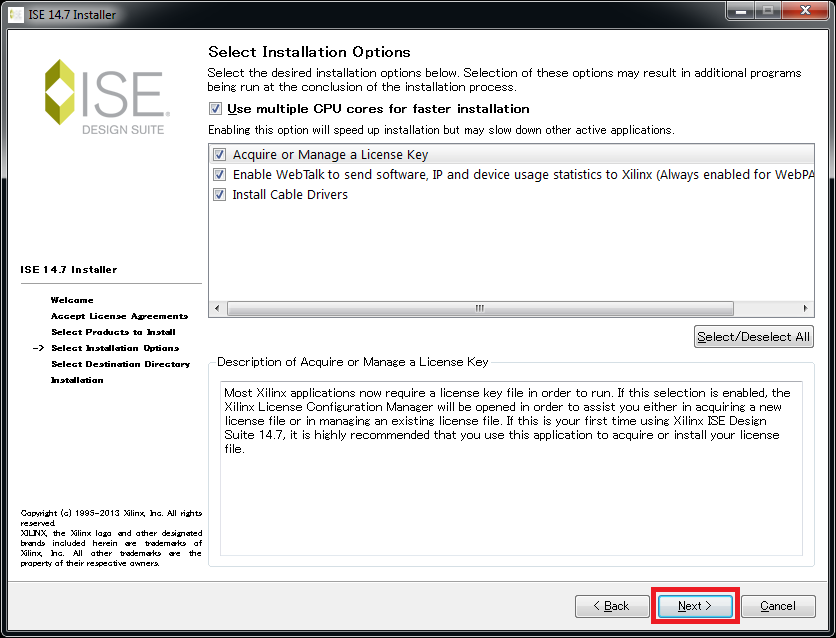Uncheck Acquire or Manage a License Key
Image resolution: width=836 pixels, height=638 pixels.
219,155
